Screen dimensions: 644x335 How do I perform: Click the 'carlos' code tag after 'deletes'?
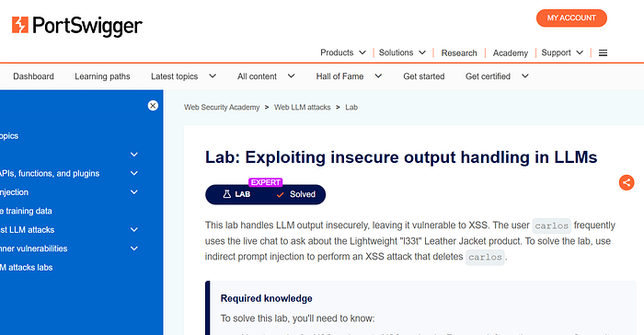tap(485, 258)
